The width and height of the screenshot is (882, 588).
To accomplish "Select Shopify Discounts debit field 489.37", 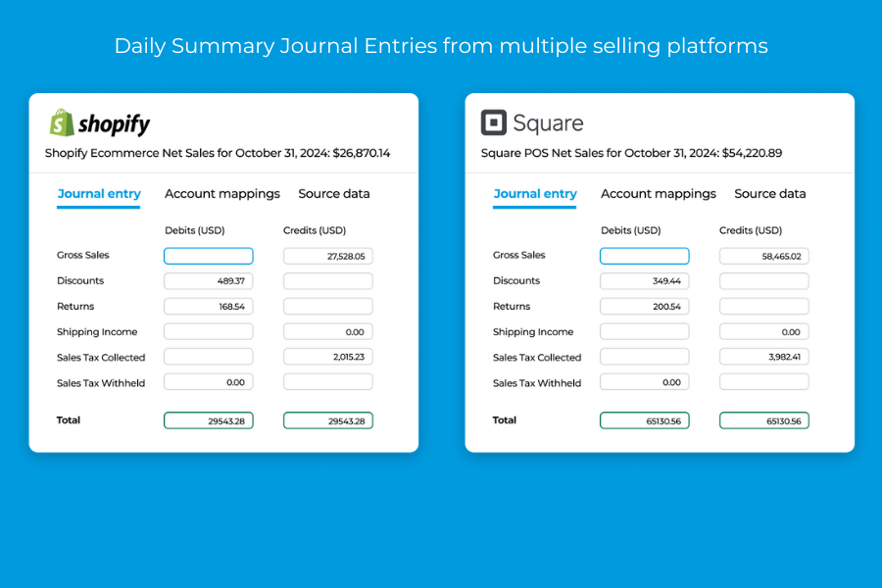I will 208,281.
